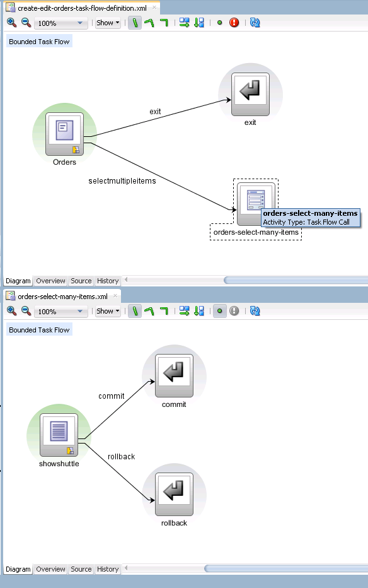Toggle right-angle connector style in bottom toolbar
Screen dimensions: 368x588
point(164,311)
